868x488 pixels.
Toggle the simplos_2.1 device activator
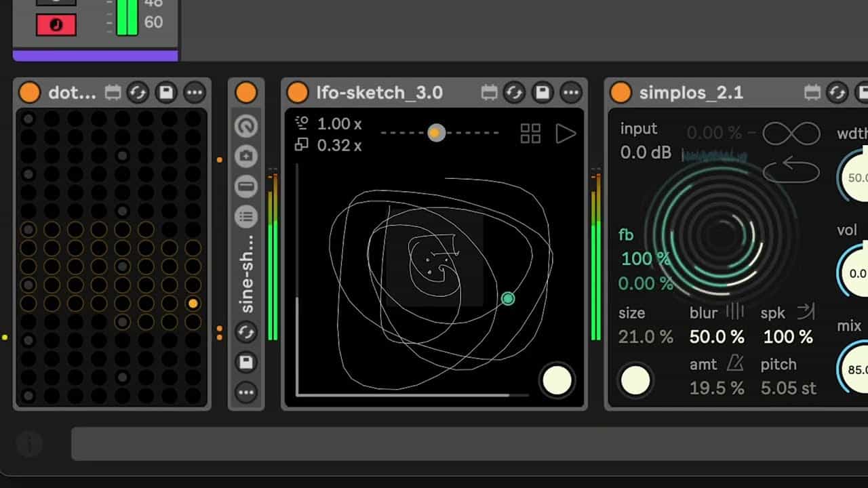pyautogui.click(x=620, y=92)
